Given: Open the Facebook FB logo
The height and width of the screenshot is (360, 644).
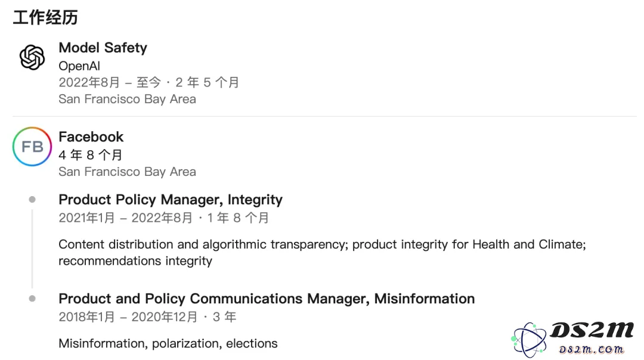Looking at the screenshot, I should tap(32, 147).
